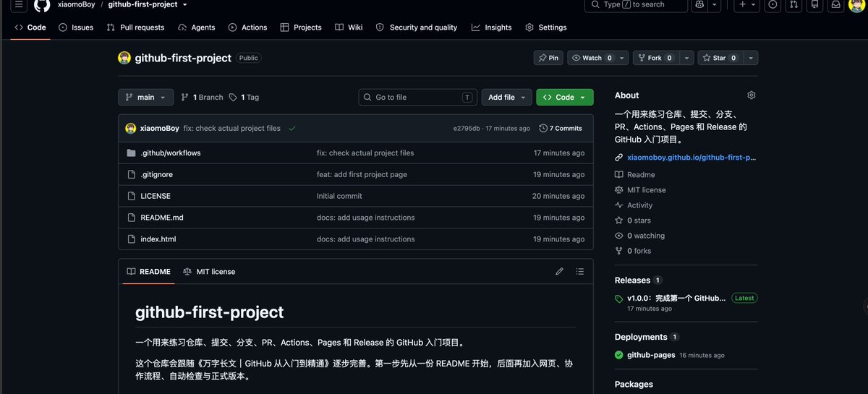Open 'feat: add first project page' commit message
Viewport: 868px width, 394px height.
pyautogui.click(x=362, y=174)
